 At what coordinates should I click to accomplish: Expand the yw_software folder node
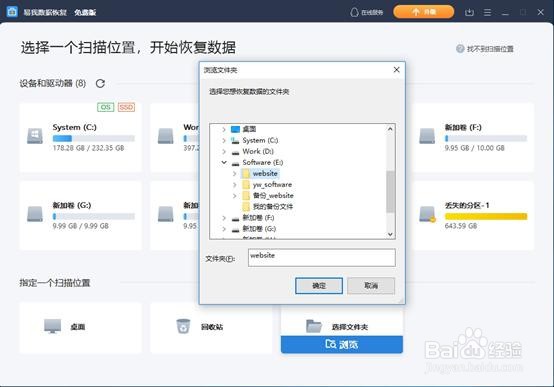coord(235,184)
